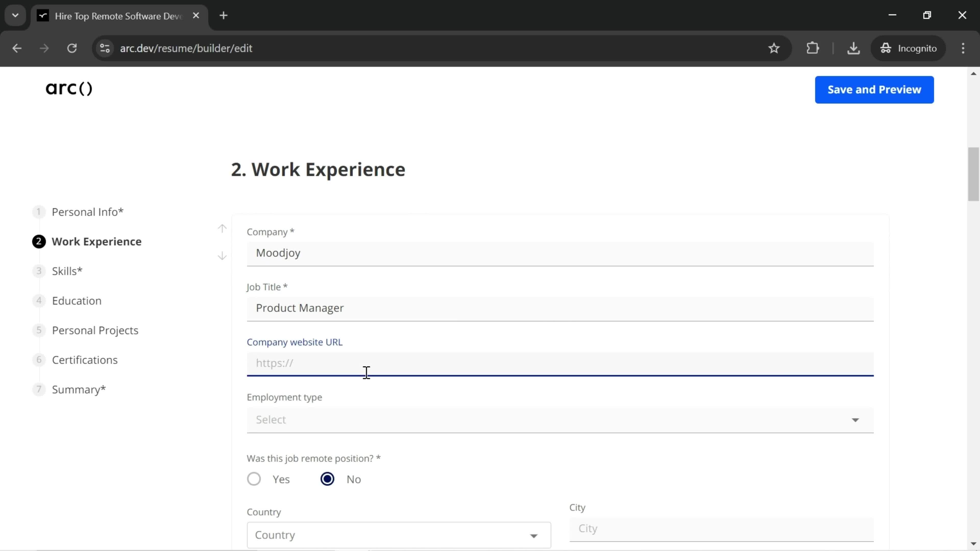This screenshot has height=551, width=980.
Task: Click the browser downloads icon
Action: [x=853, y=48]
